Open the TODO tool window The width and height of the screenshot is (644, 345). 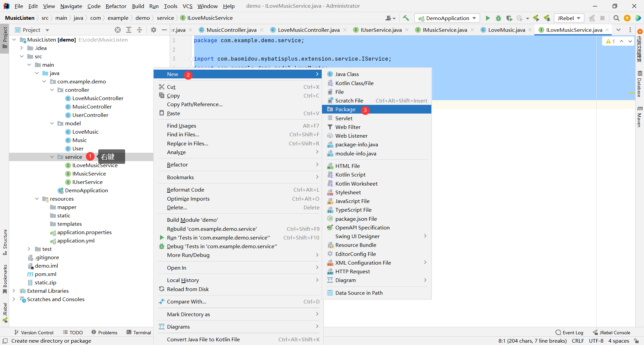coord(73,333)
